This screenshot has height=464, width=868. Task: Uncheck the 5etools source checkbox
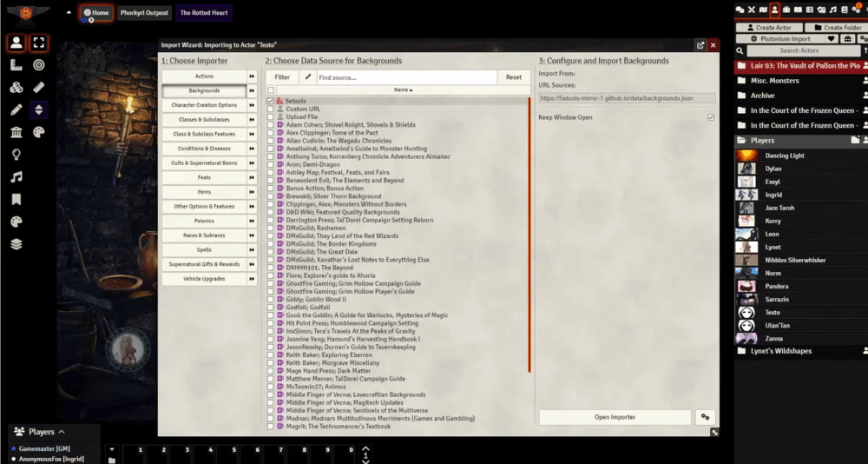(270, 101)
